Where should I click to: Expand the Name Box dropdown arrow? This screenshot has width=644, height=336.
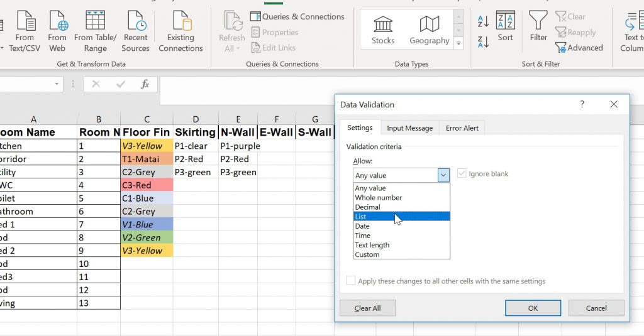(57, 84)
